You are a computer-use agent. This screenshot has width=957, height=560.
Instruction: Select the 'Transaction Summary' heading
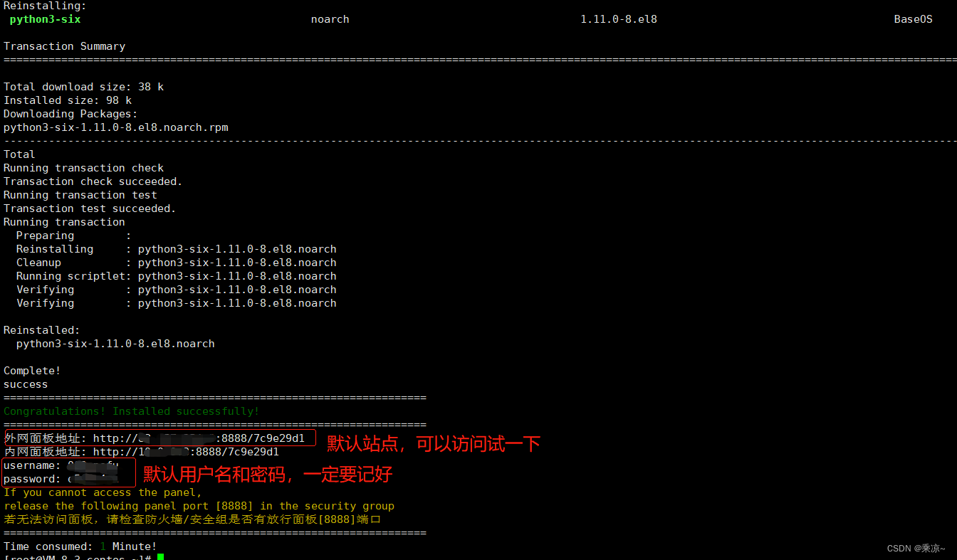pos(64,46)
